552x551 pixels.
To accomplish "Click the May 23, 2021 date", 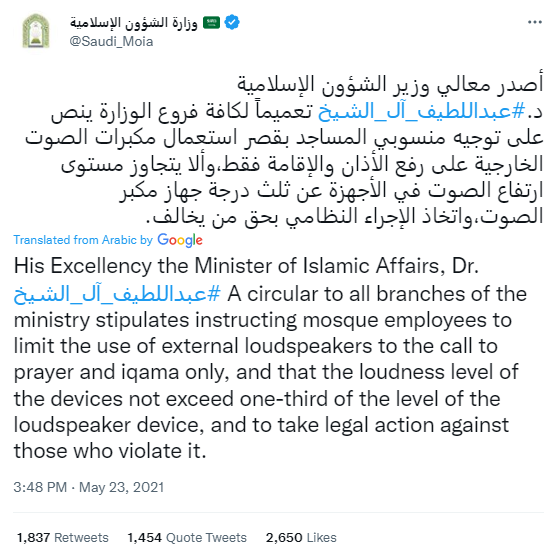I will 121,487.
